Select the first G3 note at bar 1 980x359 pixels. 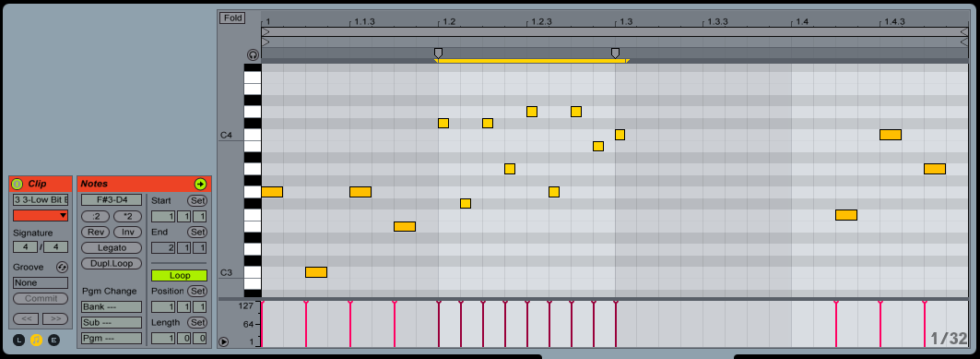[x=272, y=192]
